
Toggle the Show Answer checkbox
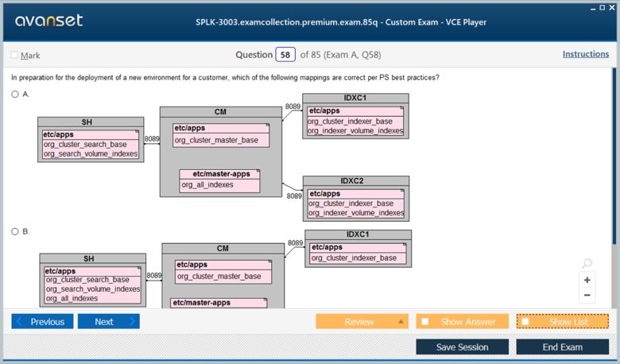coord(425,322)
